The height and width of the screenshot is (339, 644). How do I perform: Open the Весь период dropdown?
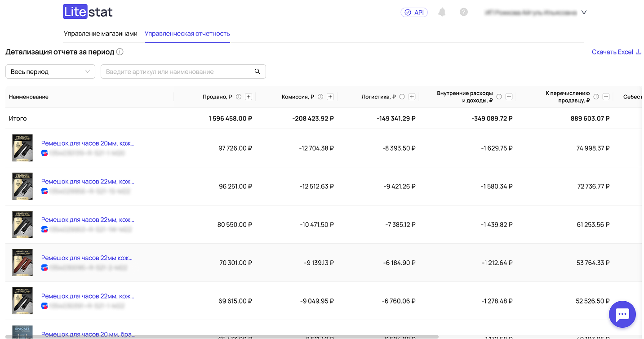[x=50, y=71]
